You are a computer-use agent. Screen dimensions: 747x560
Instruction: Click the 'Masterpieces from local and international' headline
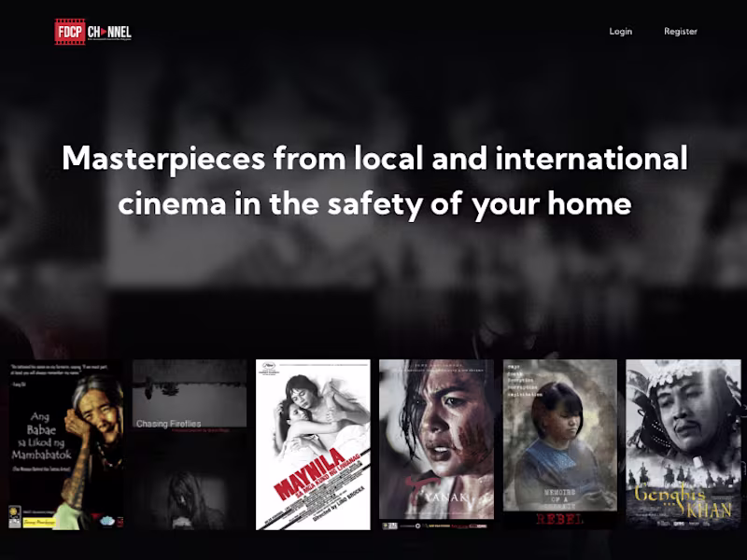point(375,158)
